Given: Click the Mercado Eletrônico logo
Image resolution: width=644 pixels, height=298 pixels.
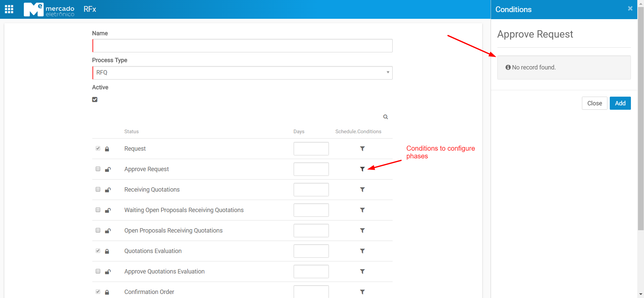Looking at the screenshot, I should click(49, 9).
